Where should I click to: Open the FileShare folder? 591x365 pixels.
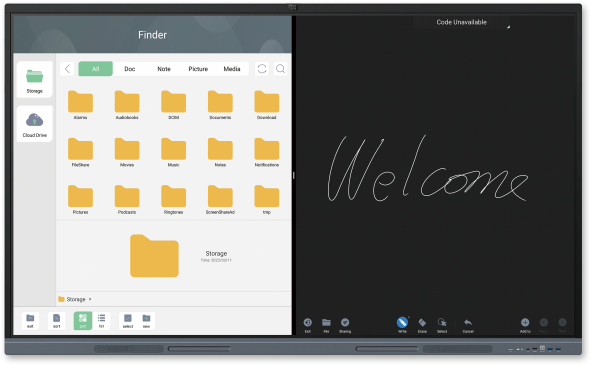[80, 152]
